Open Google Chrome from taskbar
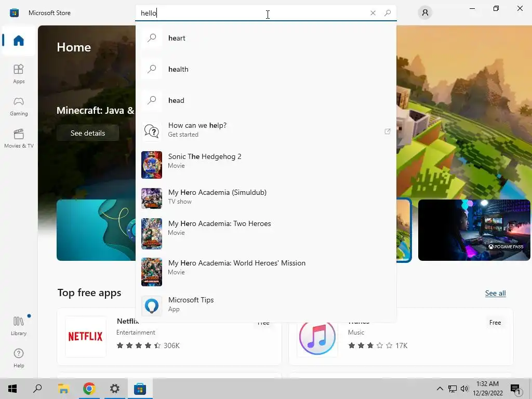Screen dimensions: 532x399 [89, 389]
